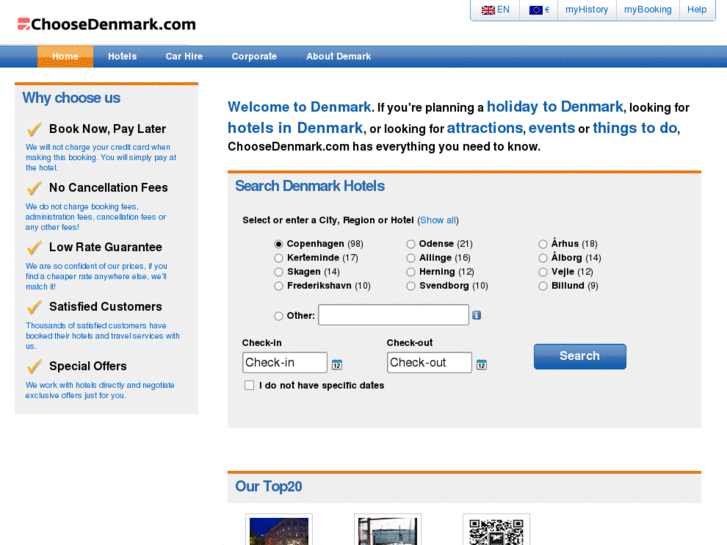Select the Vejle radio button
Screen dimensions: 727x545
tap(542, 272)
